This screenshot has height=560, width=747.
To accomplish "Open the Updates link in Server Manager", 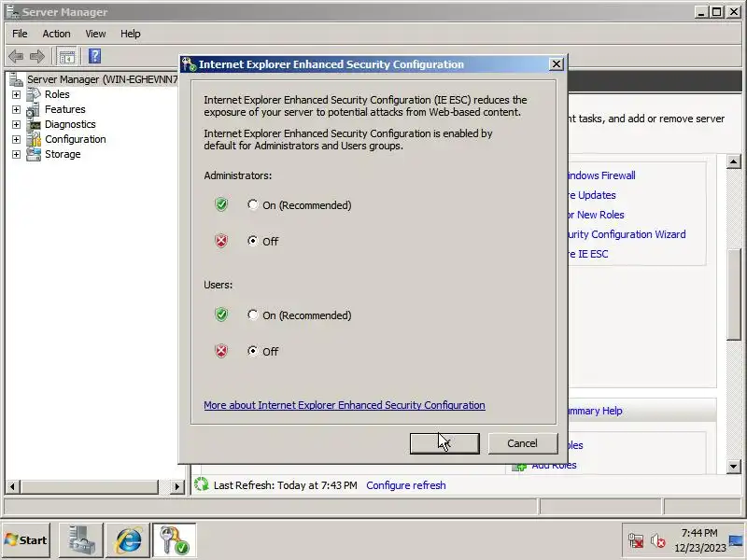I will click(592, 195).
